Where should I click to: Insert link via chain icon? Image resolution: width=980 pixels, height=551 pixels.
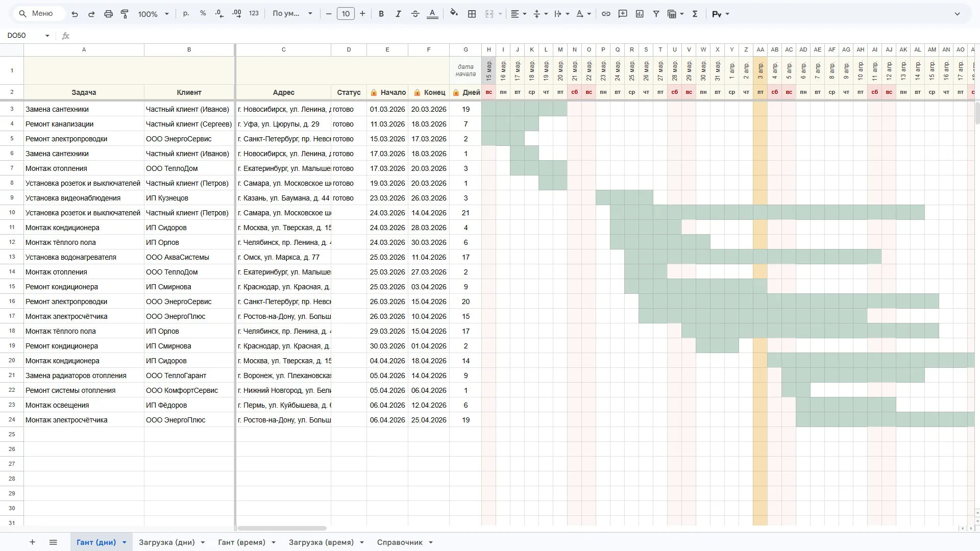point(606,14)
